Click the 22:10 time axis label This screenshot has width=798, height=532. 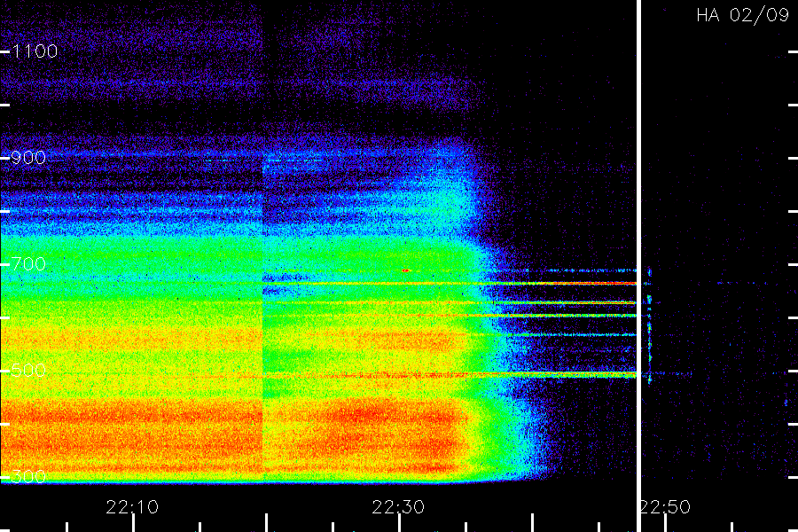pos(132,507)
